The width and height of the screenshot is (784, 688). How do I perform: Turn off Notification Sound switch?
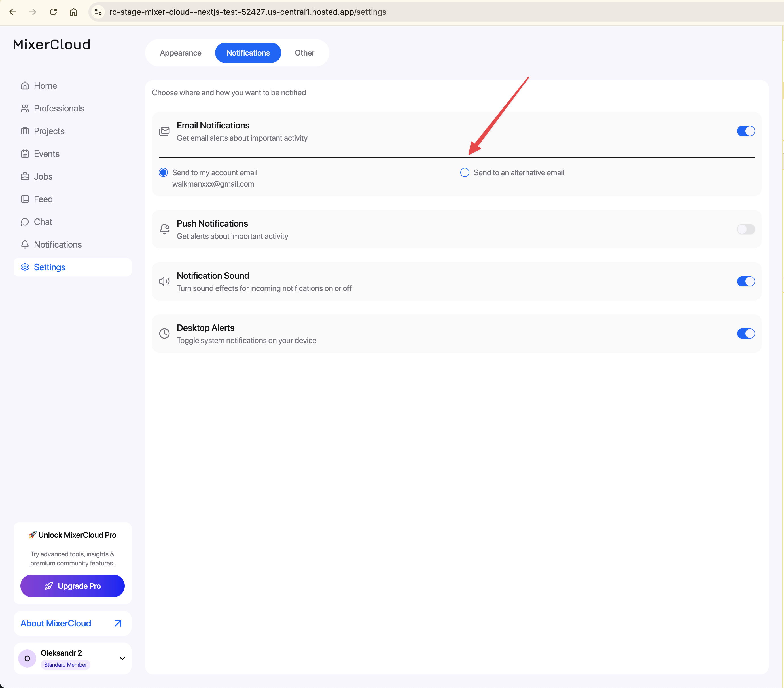click(745, 281)
